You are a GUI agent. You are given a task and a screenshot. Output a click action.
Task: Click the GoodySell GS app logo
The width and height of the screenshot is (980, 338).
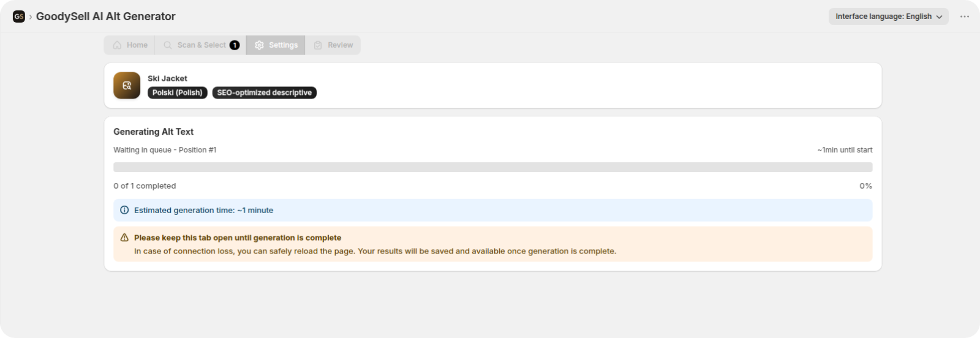tap(19, 17)
